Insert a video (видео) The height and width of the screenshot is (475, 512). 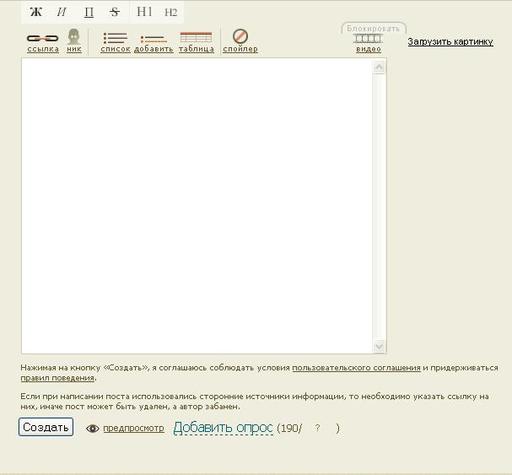(368, 44)
